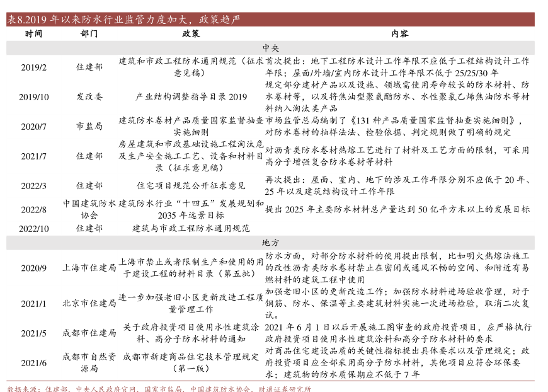
Task: Select the 中国建筑防水协会 department cell
Action: tap(89, 209)
